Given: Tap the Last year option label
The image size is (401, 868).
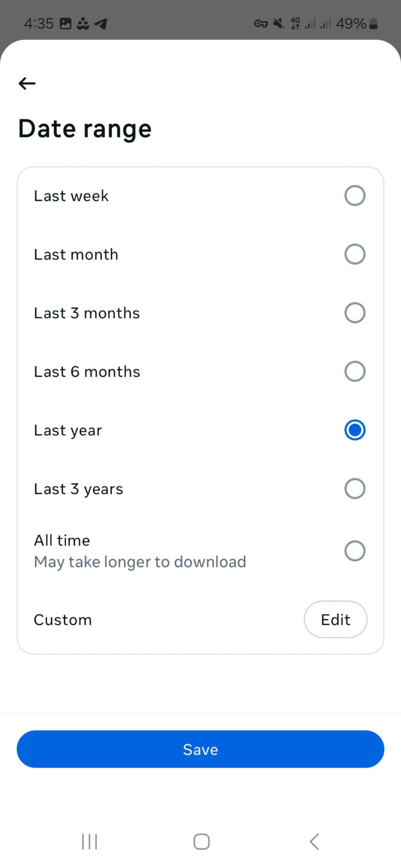Looking at the screenshot, I should coord(68,431).
